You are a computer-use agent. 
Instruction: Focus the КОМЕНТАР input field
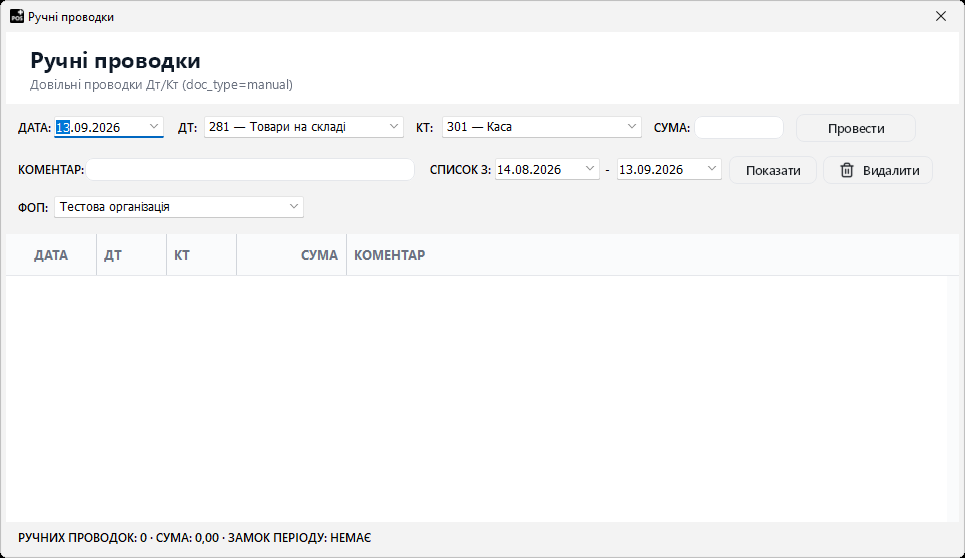pyautogui.click(x=250, y=169)
